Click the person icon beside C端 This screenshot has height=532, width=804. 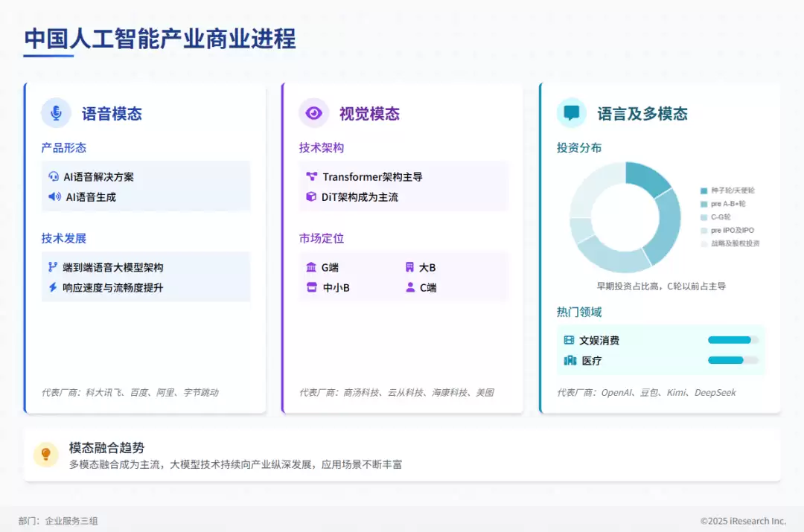click(409, 287)
